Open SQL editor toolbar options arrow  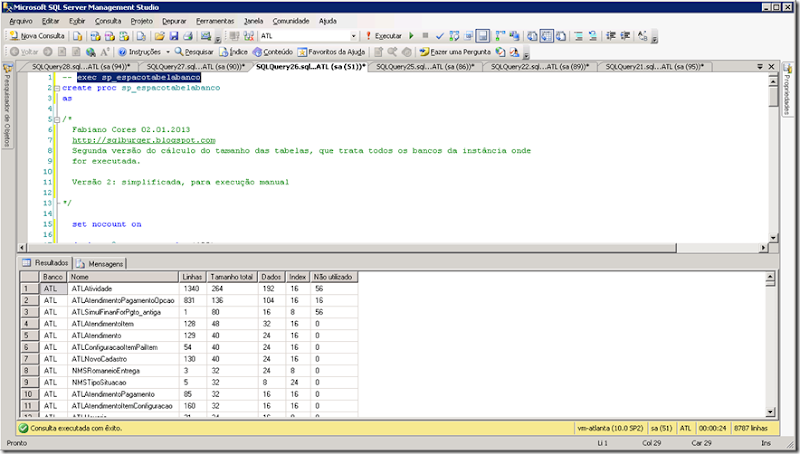[655, 38]
